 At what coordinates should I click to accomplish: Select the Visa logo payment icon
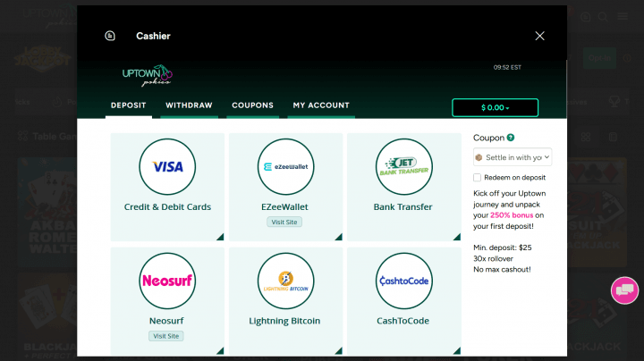[167, 166]
